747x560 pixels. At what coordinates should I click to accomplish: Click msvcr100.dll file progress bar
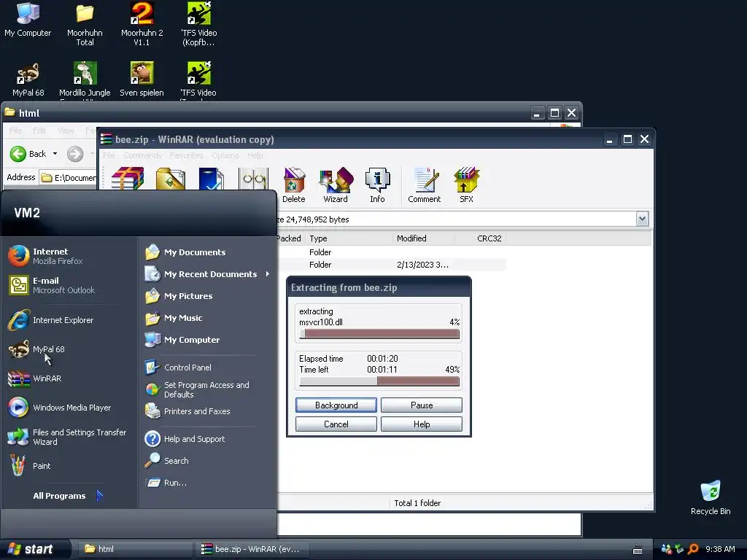tap(379, 334)
